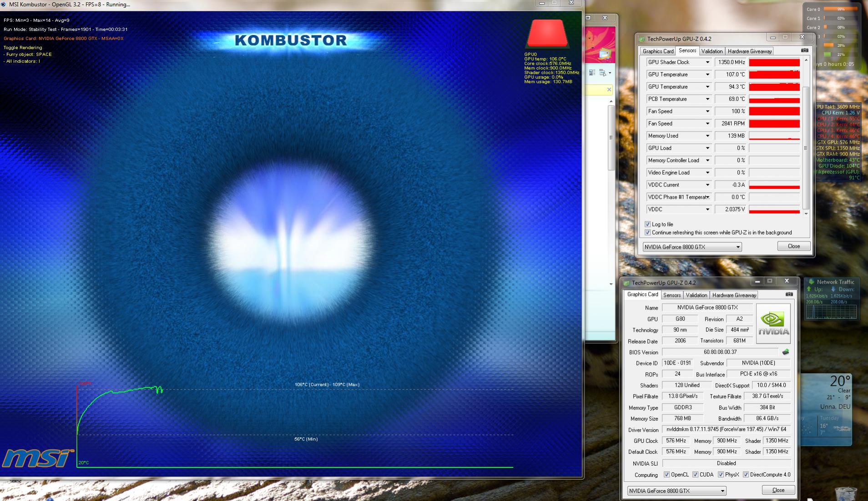Select Sensors tab in upper GPU-Z window

click(687, 51)
